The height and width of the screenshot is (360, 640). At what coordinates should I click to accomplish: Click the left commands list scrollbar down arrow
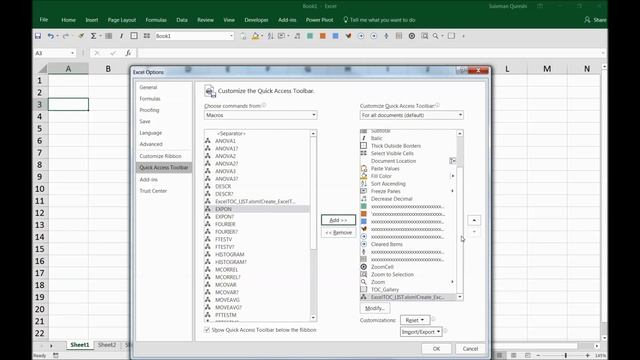(313, 318)
